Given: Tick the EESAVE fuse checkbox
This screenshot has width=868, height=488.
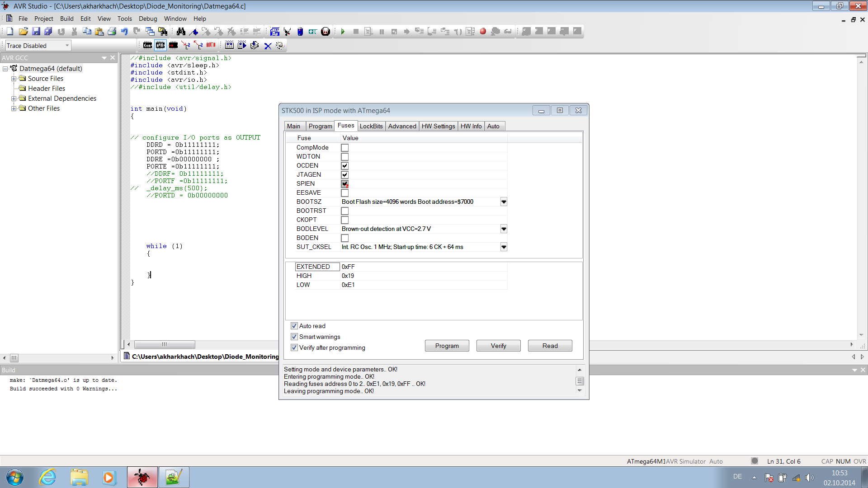Looking at the screenshot, I should click(x=344, y=193).
